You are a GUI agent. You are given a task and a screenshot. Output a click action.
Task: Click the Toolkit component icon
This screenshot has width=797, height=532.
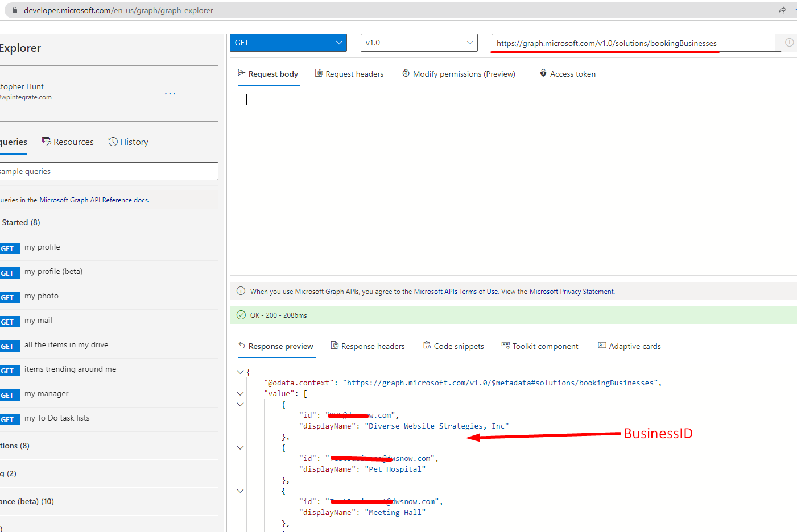506,346
